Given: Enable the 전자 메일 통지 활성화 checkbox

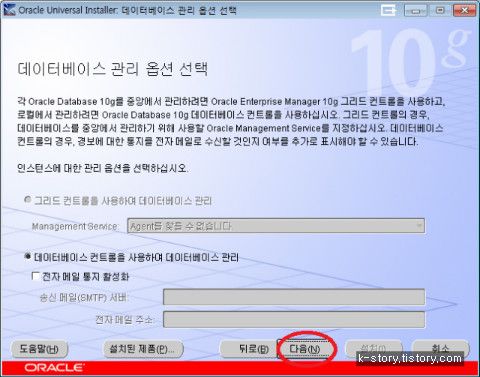Looking at the screenshot, I should (35, 276).
